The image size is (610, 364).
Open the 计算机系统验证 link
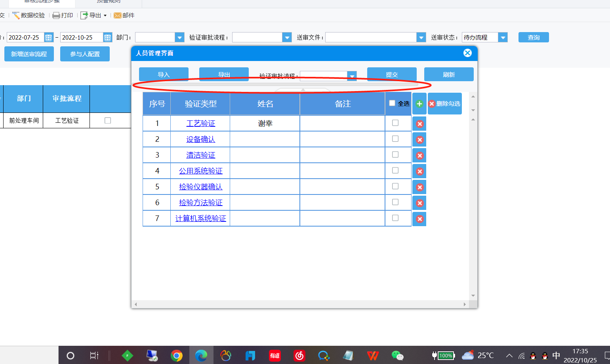pyautogui.click(x=201, y=218)
